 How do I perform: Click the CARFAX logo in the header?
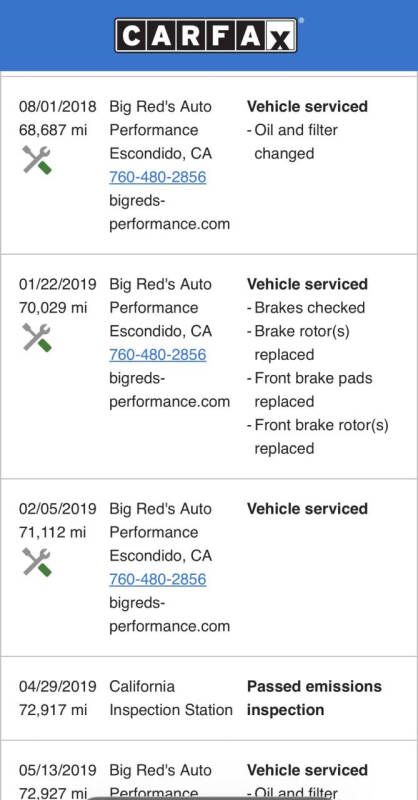(x=206, y=35)
